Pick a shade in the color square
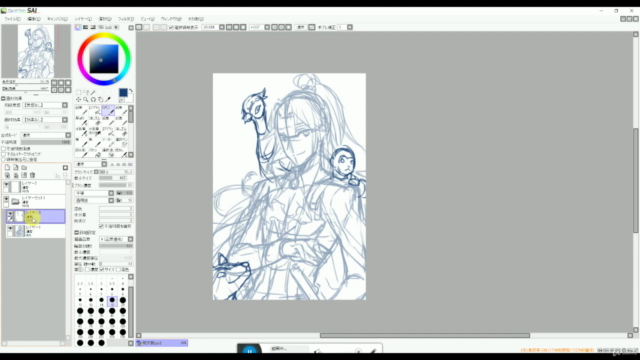Image resolution: width=640 pixels, height=360 pixels. tap(104, 59)
